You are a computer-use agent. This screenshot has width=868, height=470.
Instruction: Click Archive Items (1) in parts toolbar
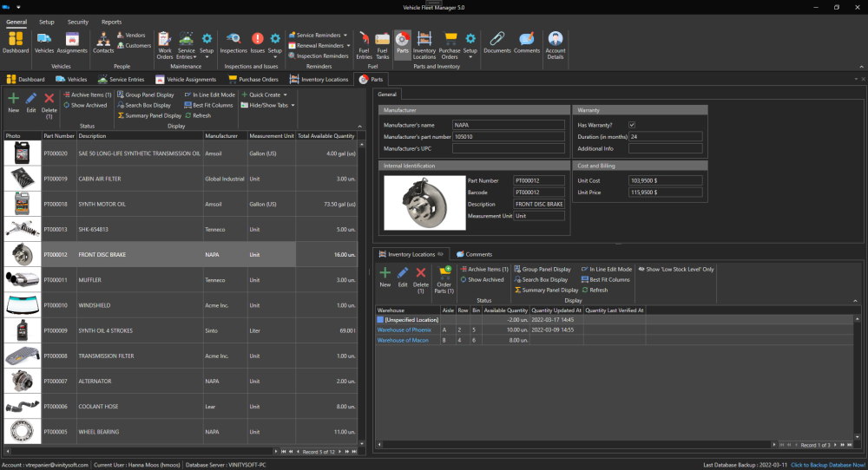88,95
